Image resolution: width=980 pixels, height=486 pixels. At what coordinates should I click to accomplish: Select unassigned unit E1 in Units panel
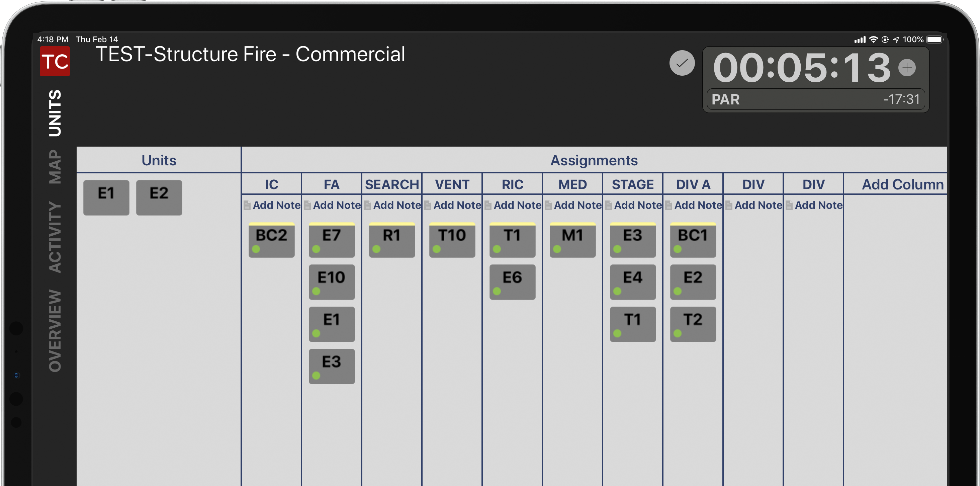106,197
